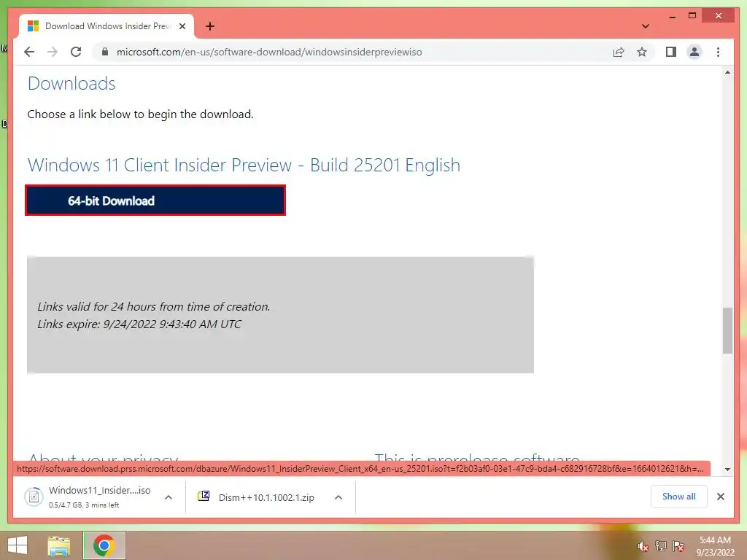Click Show all downloads
Screen dimensions: 747x560
[x=679, y=496]
